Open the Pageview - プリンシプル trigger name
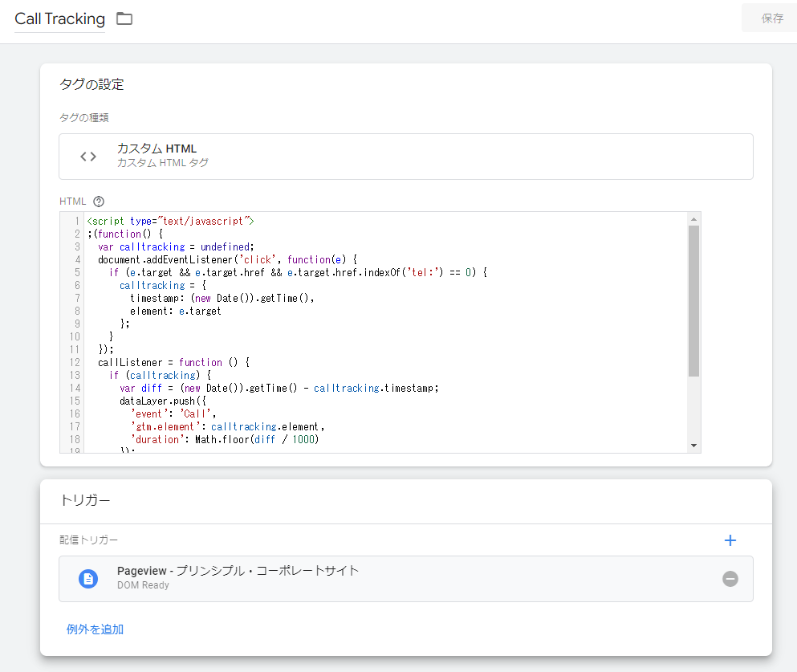Viewport: 797px width, 672px height. coord(238,571)
